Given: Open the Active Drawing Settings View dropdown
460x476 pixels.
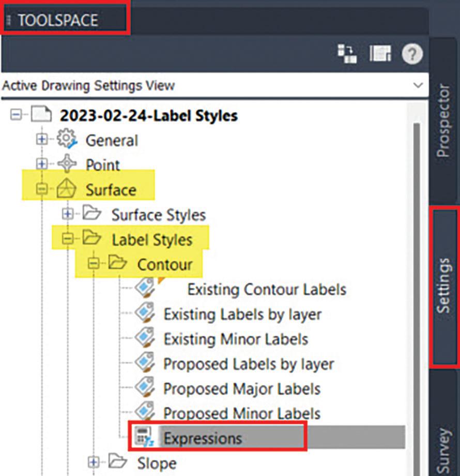Looking at the screenshot, I should [418, 85].
